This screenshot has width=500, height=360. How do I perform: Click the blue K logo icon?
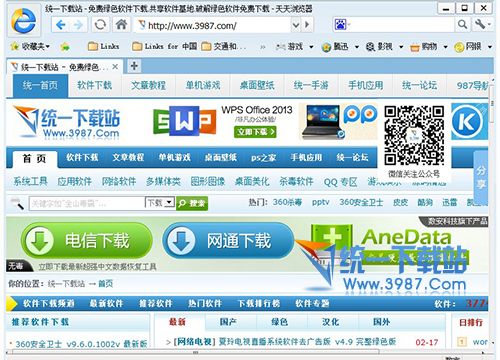(467, 121)
